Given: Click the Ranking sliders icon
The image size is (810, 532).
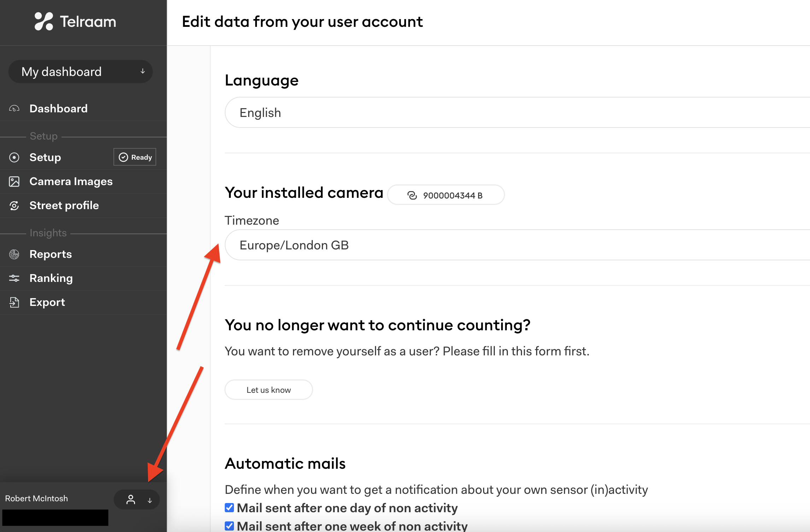Looking at the screenshot, I should [14, 278].
